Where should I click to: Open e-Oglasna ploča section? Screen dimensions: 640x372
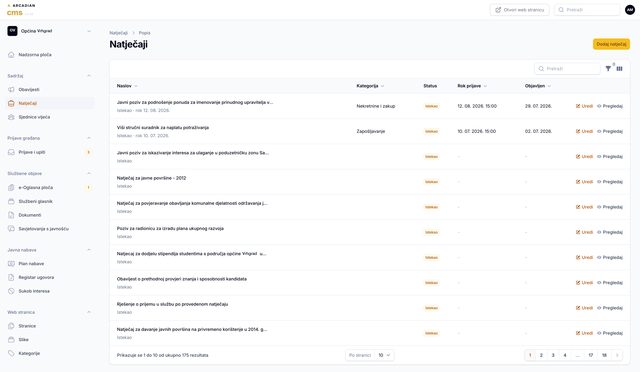[36, 187]
